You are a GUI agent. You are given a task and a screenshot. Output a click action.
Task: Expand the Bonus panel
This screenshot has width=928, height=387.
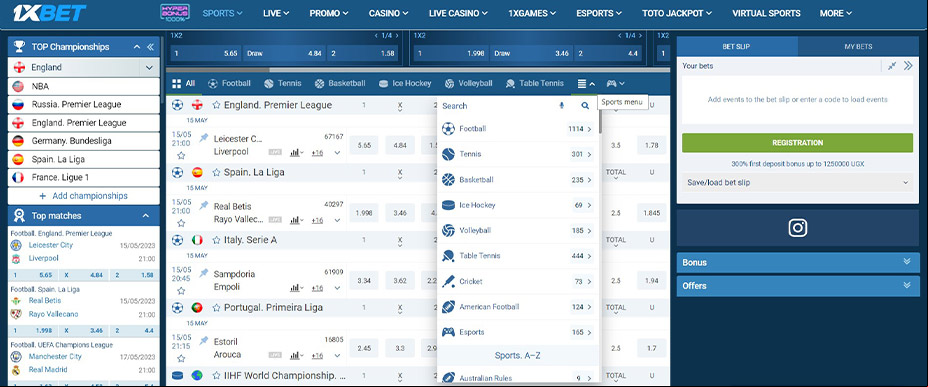tap(907, 262)
